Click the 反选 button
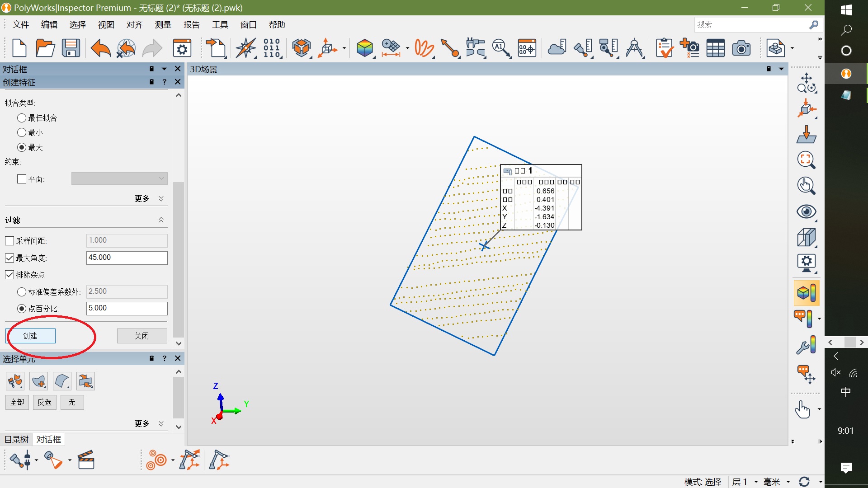 coord(44,402)
